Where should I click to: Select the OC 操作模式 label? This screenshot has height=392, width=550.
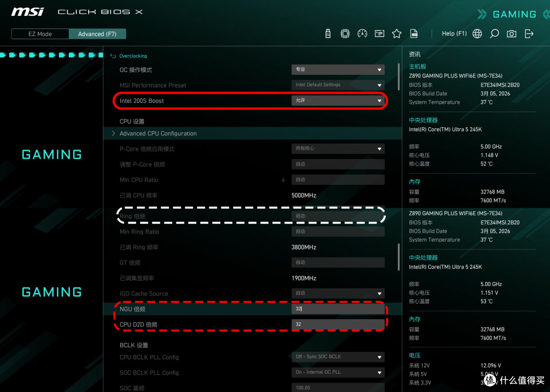pos(136,70)
